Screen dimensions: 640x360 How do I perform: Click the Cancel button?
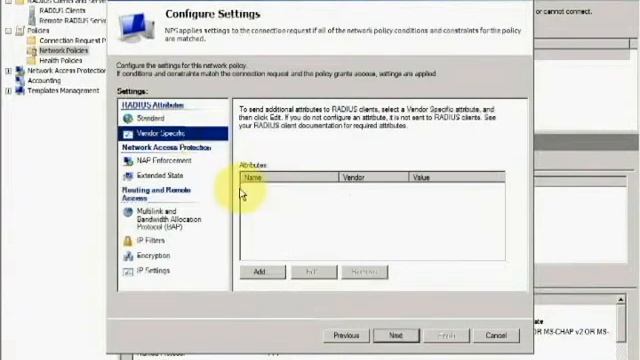(496, 336)
